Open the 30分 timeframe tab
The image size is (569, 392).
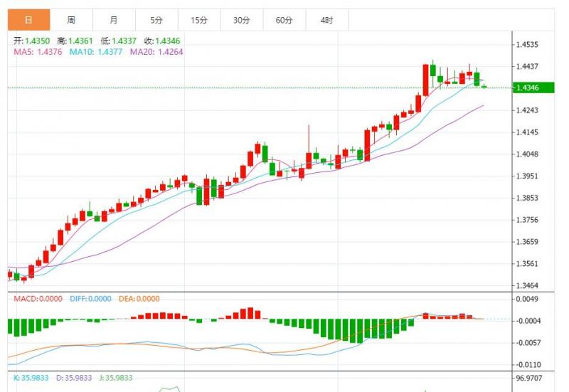(242, 20)
